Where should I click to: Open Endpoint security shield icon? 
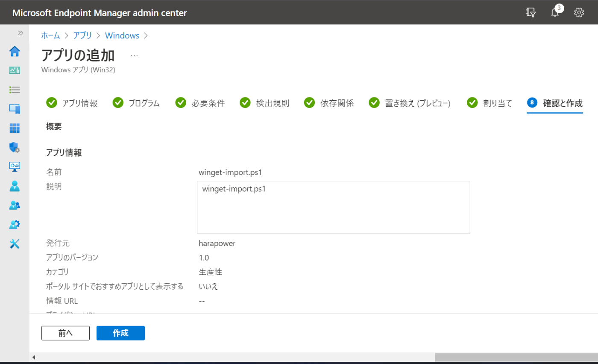pyautogui.click(x=15, y=148)
